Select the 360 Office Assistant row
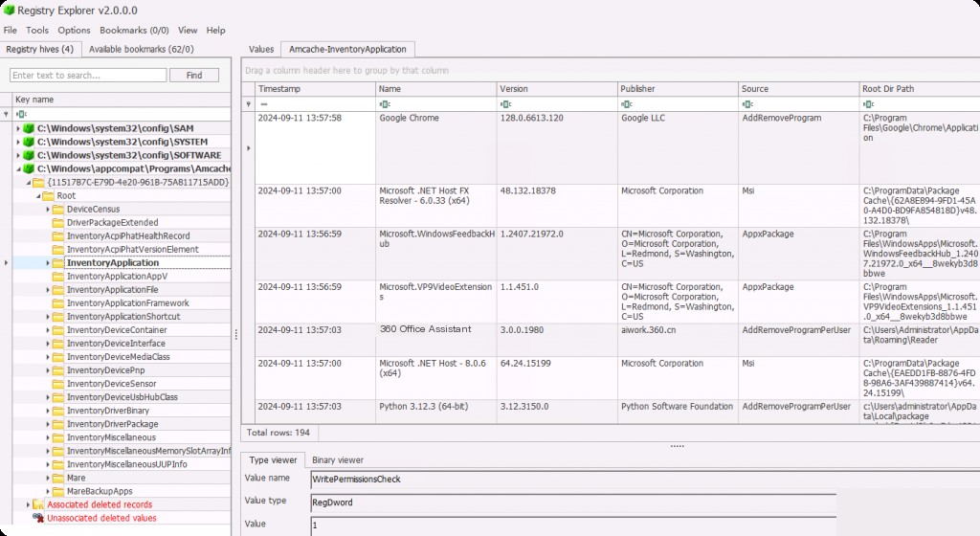This screenshot has height=536, width=980. [x=617, y=340]
